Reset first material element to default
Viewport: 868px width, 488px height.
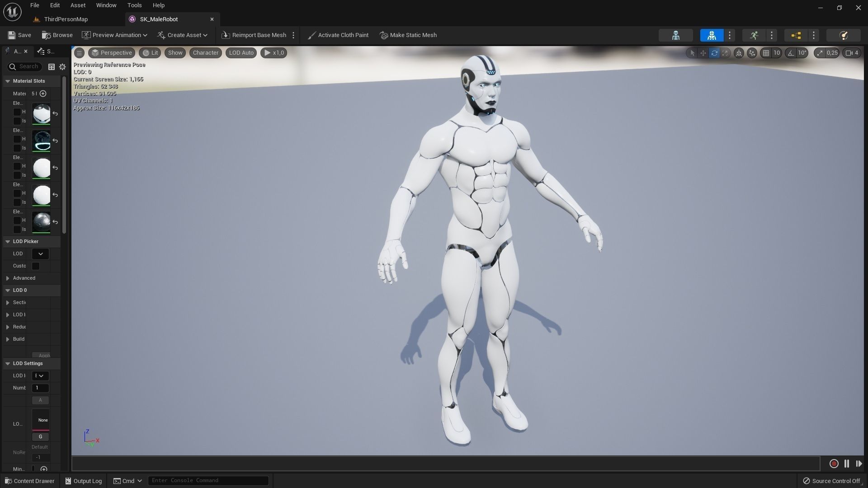pos(55,113)
